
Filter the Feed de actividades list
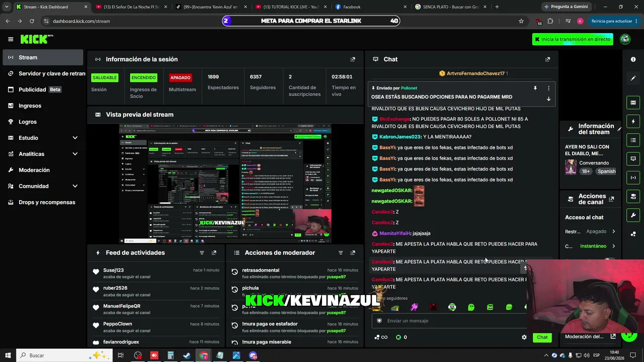click(202, 253)
